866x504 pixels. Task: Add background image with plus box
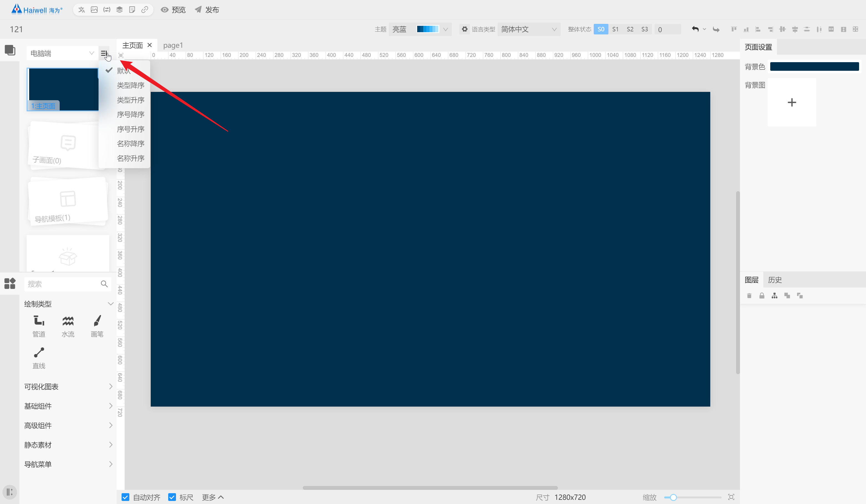pyautogui.click(x=792, y=102)
